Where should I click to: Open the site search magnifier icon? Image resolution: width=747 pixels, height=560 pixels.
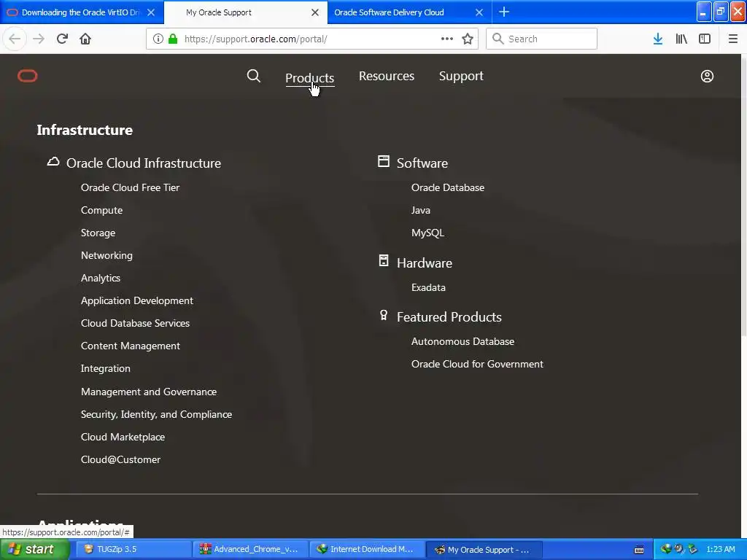point(253,76)
